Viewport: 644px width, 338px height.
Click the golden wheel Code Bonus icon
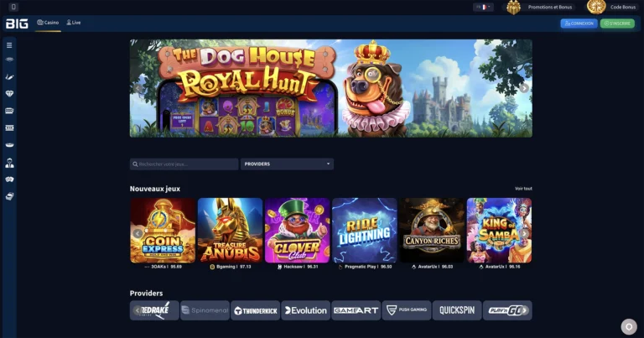[x=596, y=7]
